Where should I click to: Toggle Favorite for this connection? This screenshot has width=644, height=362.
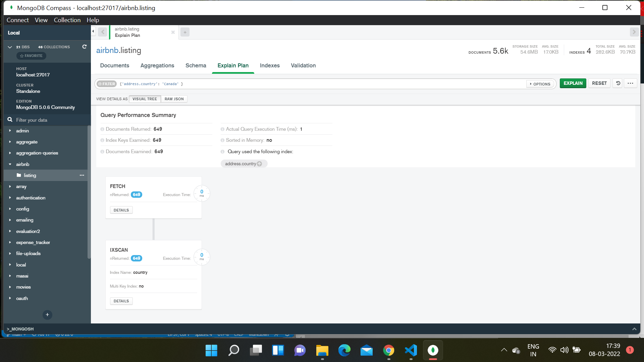click(x=31, y=56)
